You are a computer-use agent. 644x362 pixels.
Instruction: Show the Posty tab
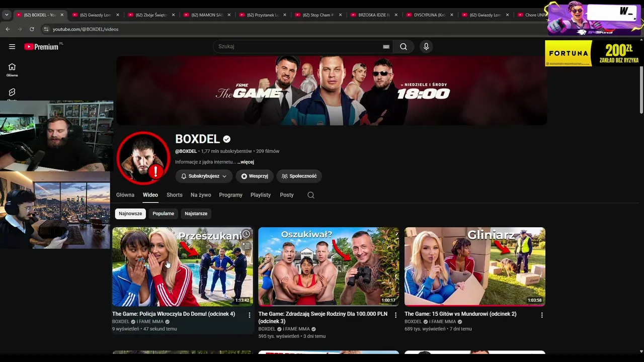287,195
